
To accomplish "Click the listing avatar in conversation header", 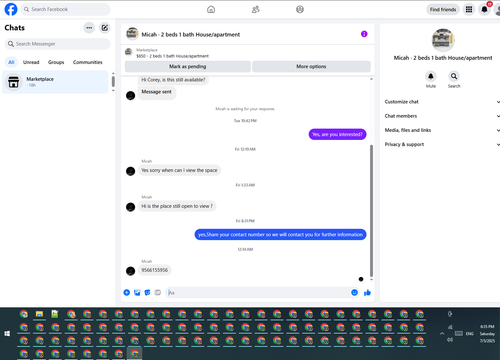I will tap(132, 34).
